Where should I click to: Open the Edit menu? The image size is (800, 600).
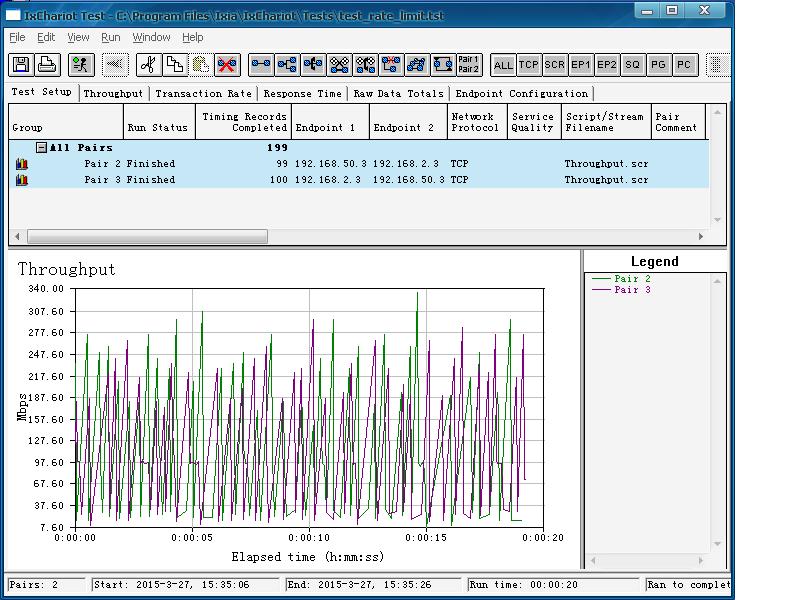pyautogui.click(x=46, y=37)
